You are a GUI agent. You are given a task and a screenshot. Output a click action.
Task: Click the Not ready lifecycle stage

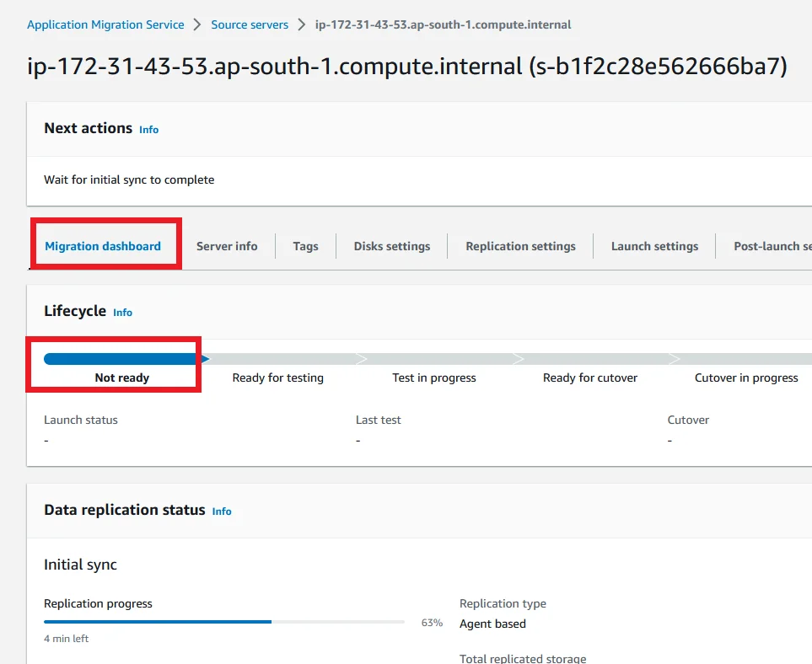(121, 378)
